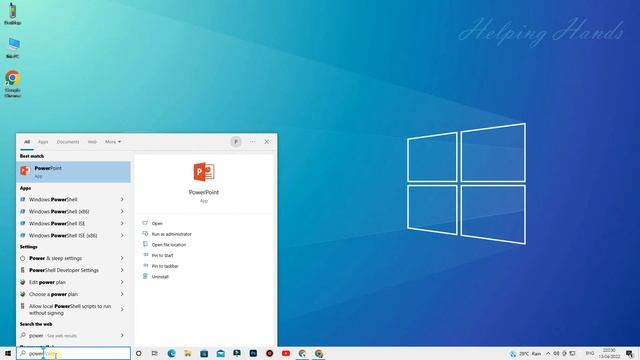Click the large PowerPoint logo in preview pane

coord(204,172)
